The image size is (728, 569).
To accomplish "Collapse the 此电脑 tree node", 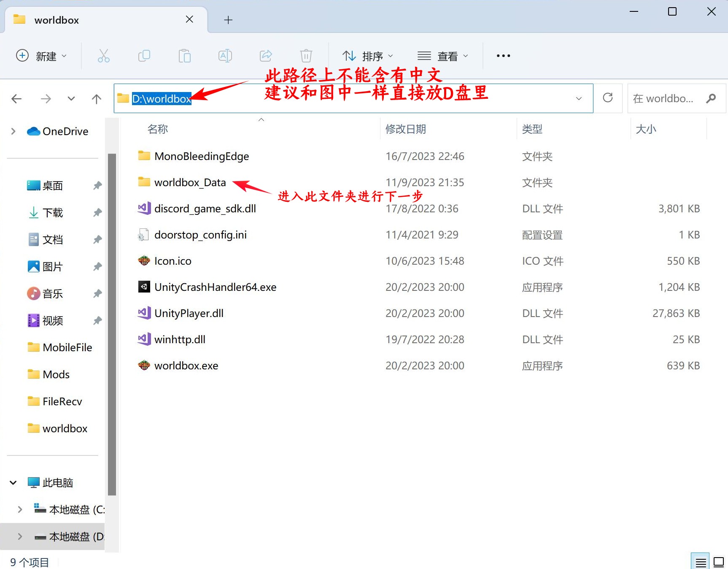I will point(13,482).
